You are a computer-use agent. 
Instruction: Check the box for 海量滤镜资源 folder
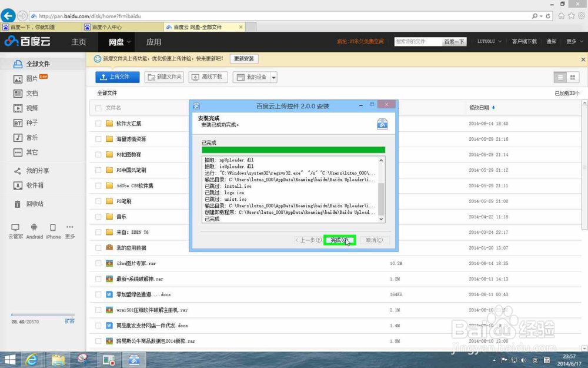98,139
